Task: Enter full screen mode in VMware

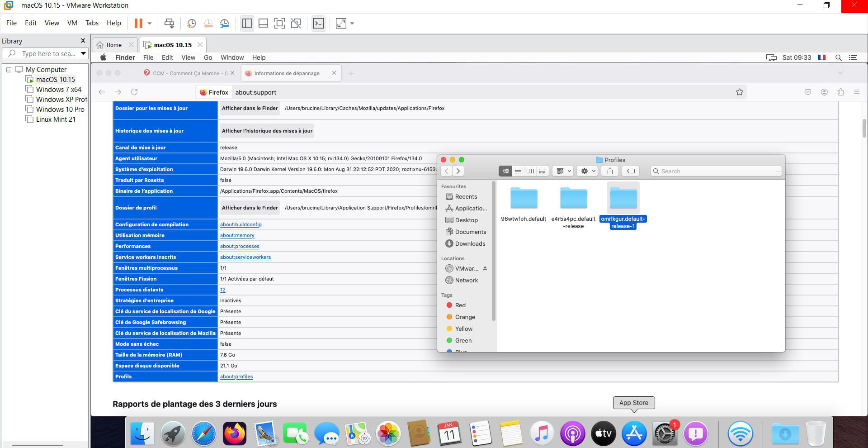Action: tap(279, 23)
